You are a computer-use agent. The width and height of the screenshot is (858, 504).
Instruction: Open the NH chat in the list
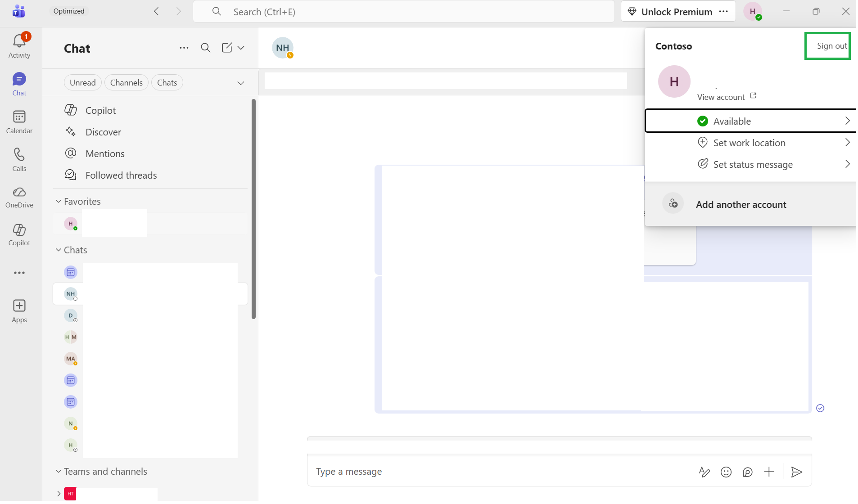pyautogui.click(x=151, y=294)
